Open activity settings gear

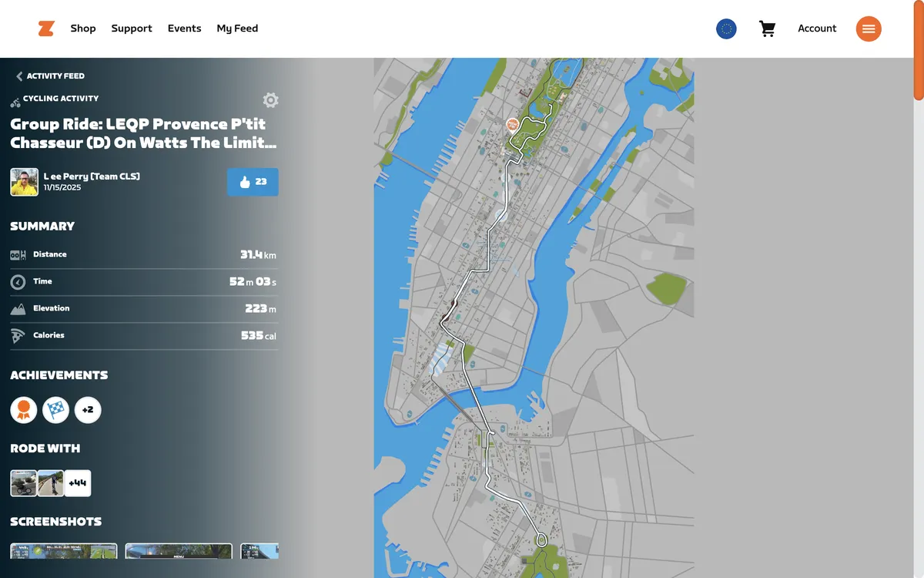click(270, 100)
